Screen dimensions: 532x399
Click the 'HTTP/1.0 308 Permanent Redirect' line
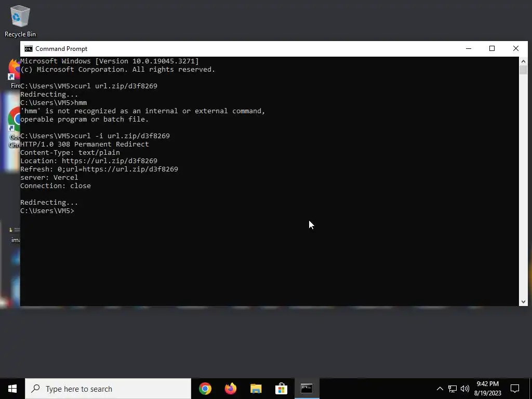[85, 144]
